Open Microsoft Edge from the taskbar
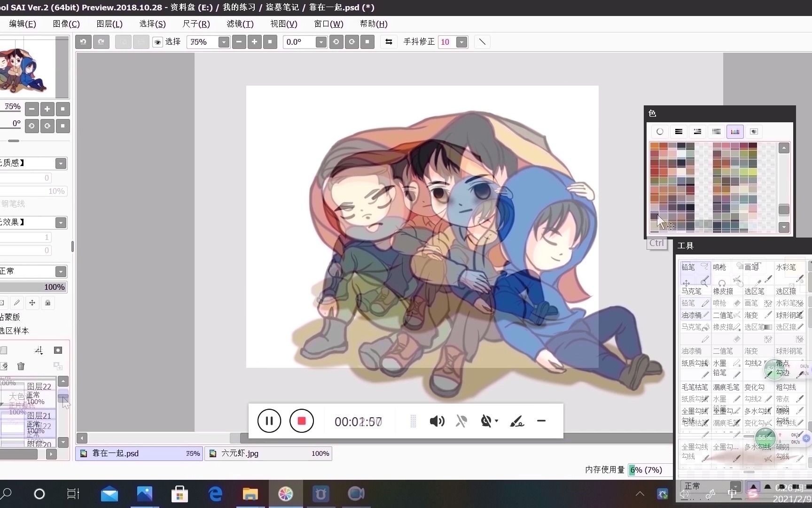Screen dimensions: 812x508 tap(215, 494)
